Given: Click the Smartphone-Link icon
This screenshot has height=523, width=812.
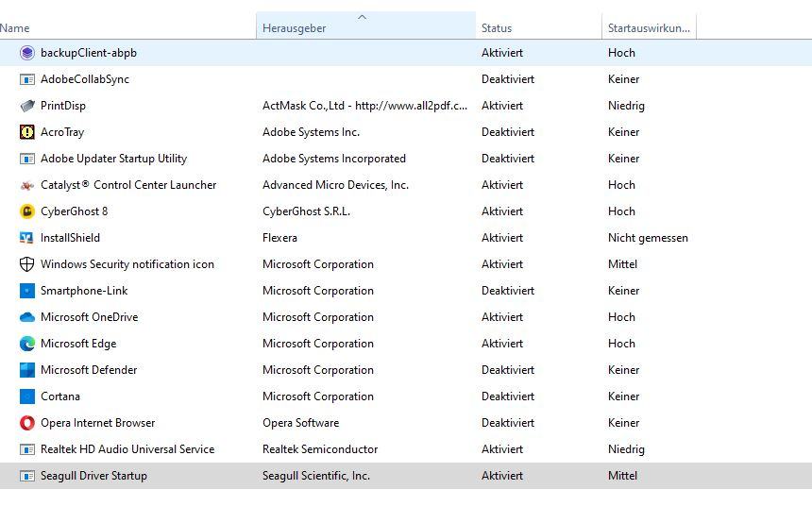Looking at the screenshot, I should tap(27, 291).
